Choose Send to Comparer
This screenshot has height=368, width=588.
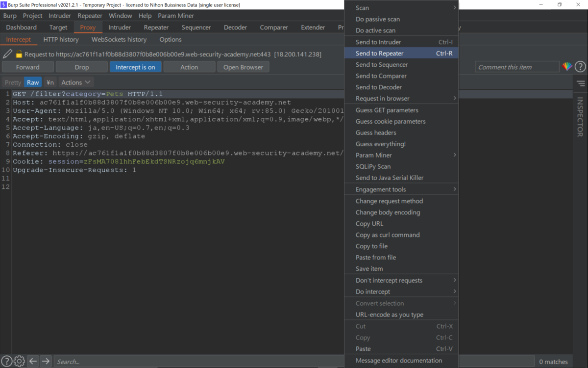[401, 76]
